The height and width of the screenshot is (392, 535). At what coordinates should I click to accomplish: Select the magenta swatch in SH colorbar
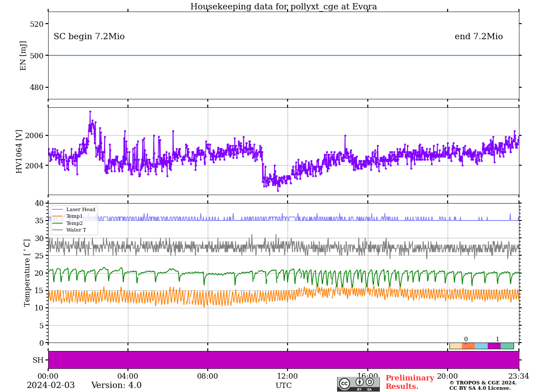point(494,346)
